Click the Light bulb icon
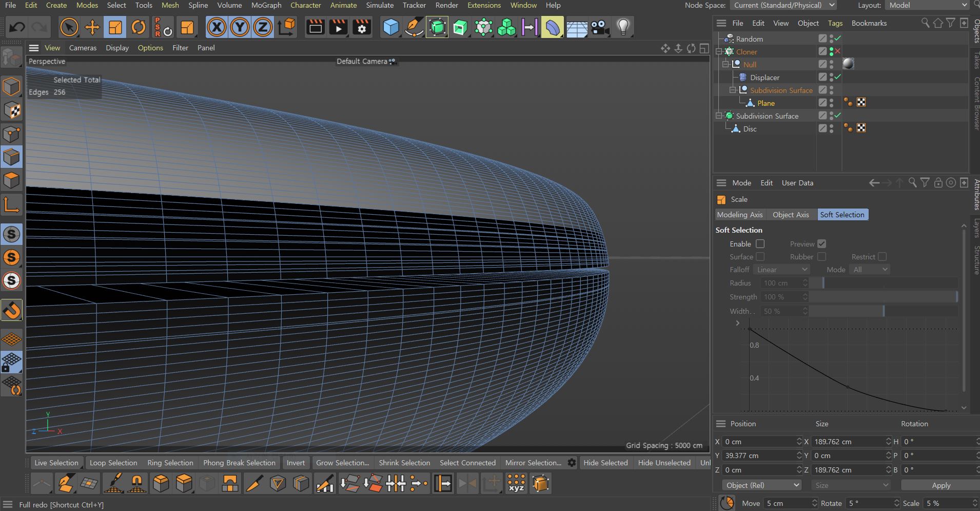 [622, 27]
